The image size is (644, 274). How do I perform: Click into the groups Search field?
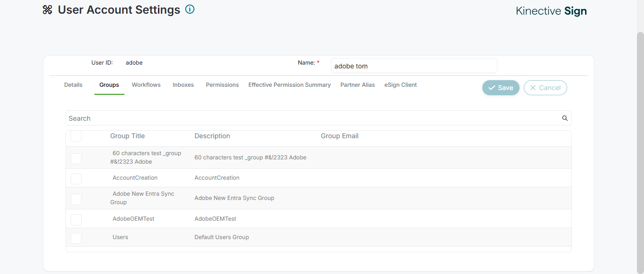(311, 118)
